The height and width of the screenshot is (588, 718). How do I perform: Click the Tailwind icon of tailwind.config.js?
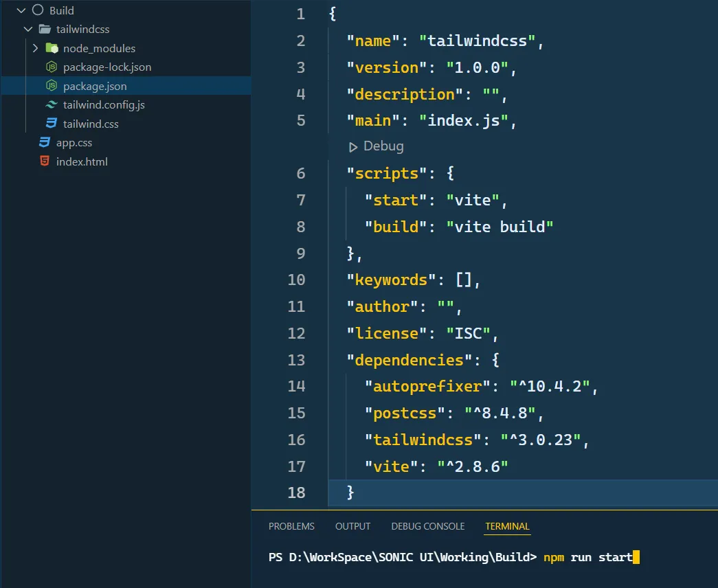(x=52, y=105)
